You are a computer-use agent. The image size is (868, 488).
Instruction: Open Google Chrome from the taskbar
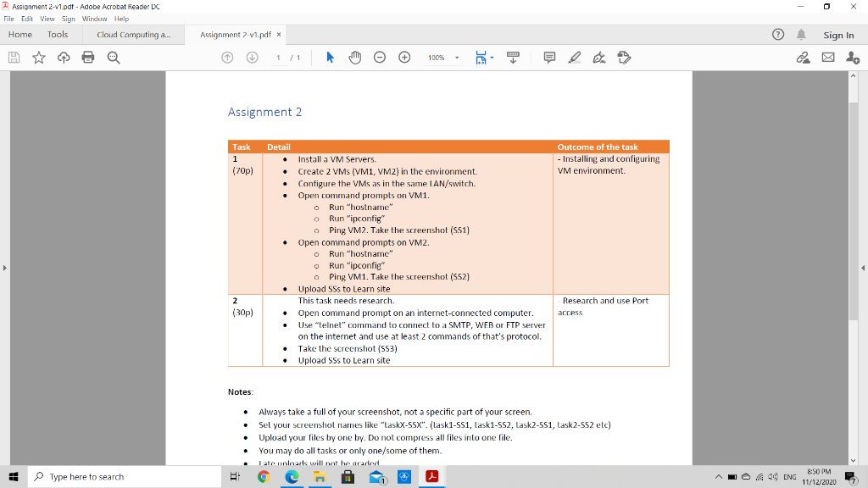[264, 476]
